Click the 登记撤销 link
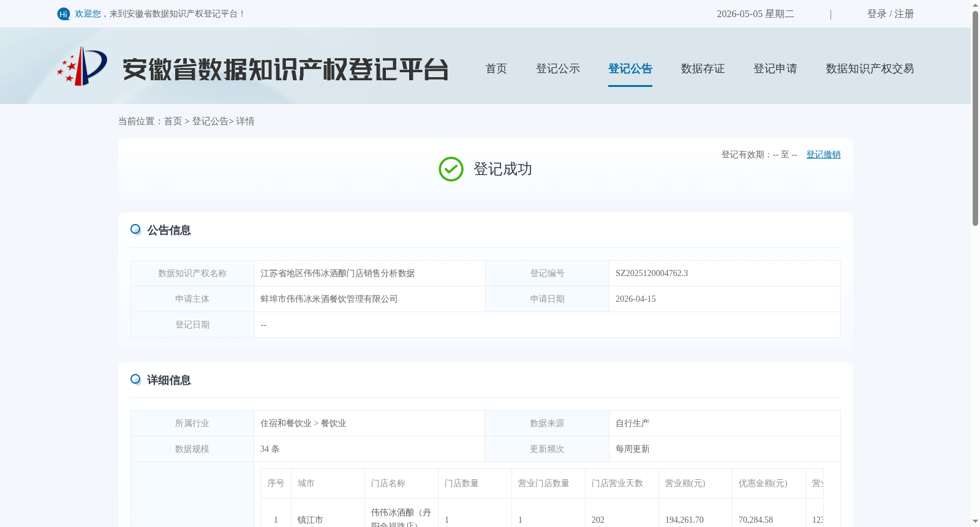980x527 pixels. (823, 154)
